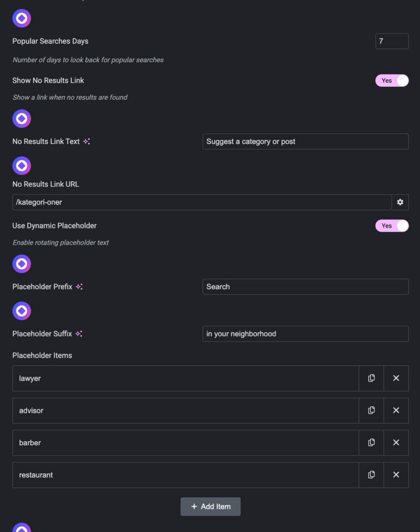Click the gear icon beside No Results Link URL

[400, 202]
